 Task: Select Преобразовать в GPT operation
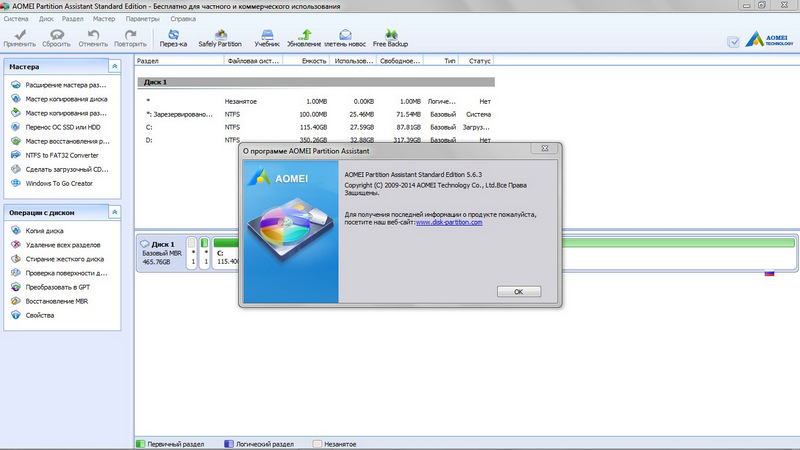(x=58, y=287)
